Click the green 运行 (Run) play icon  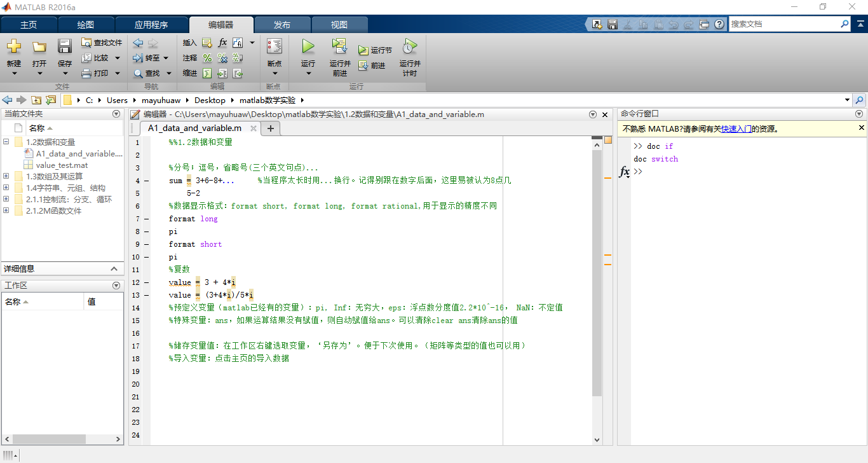pyautogui.click(x=308, y=46)
